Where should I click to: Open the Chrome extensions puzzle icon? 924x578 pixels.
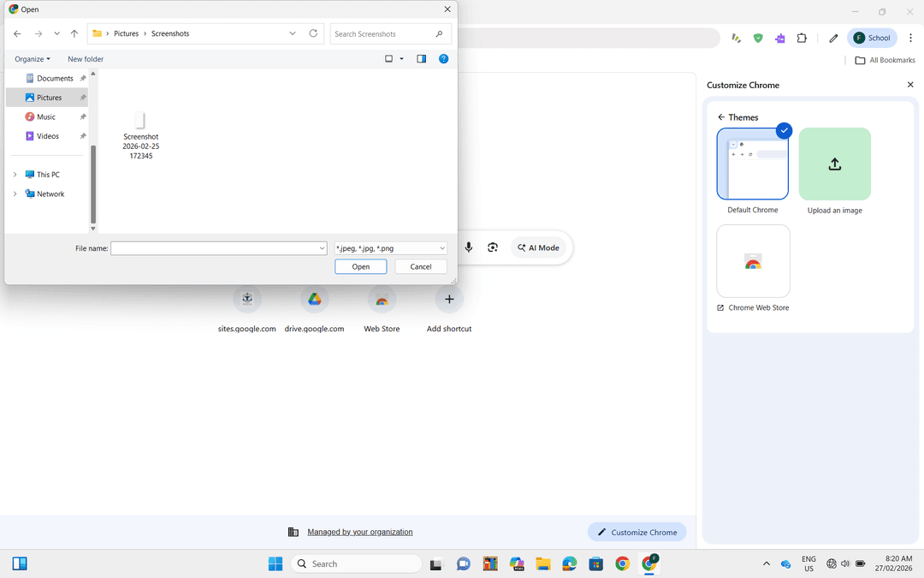click(802, 38)
